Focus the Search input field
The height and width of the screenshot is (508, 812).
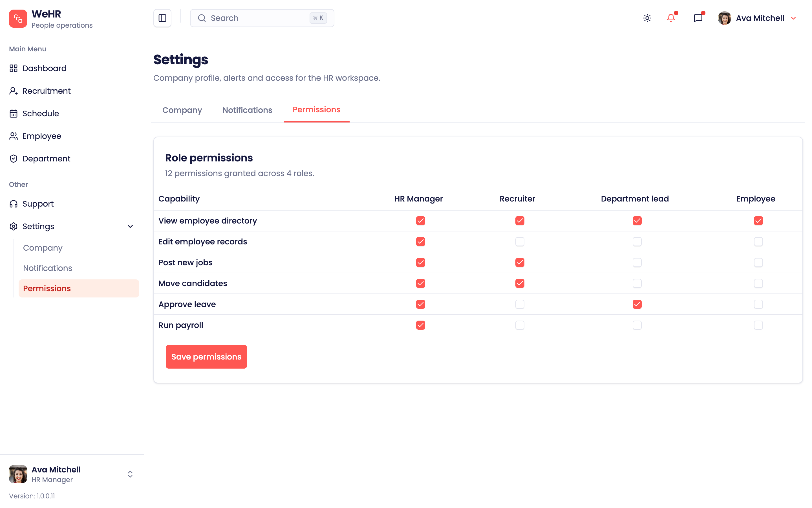tap(262, 18)
